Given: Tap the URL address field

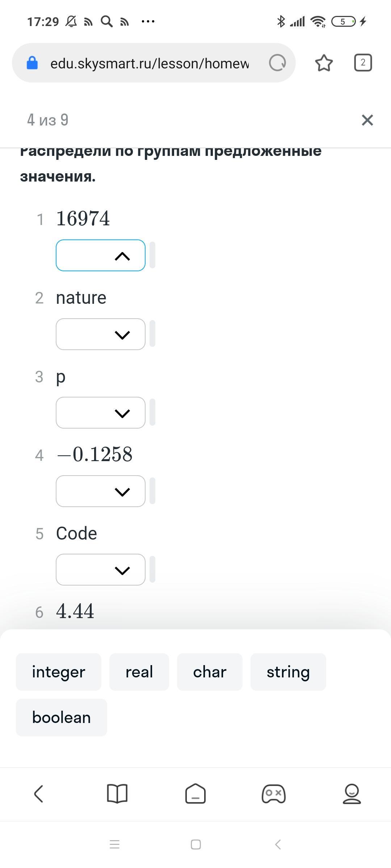Looking at the screenshot, I should pyautogui.click(x=149, y=63).
